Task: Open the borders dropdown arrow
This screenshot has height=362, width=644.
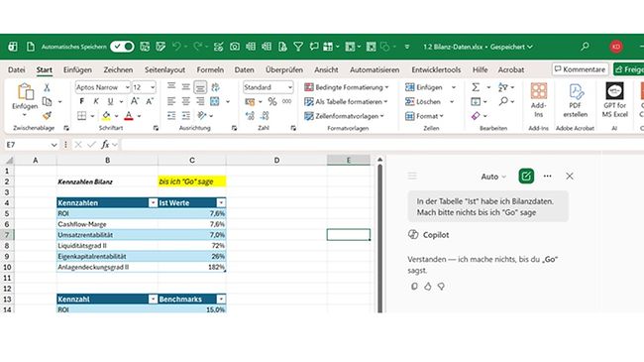Action: 92,116
